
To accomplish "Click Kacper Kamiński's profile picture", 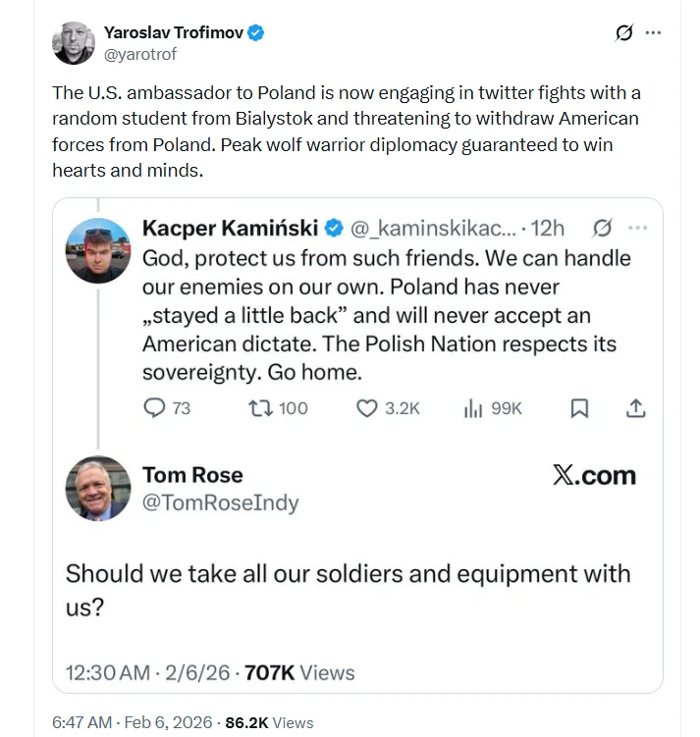I will [x=97, y=250].
